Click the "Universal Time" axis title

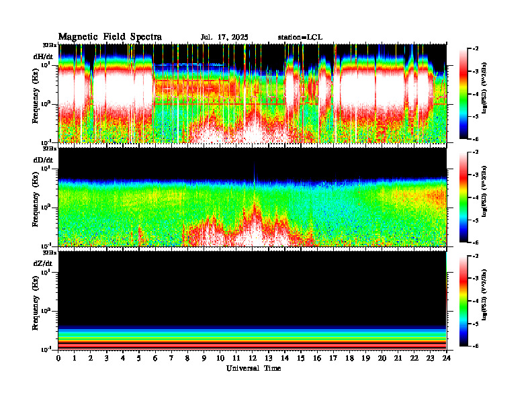pos(253,368)
